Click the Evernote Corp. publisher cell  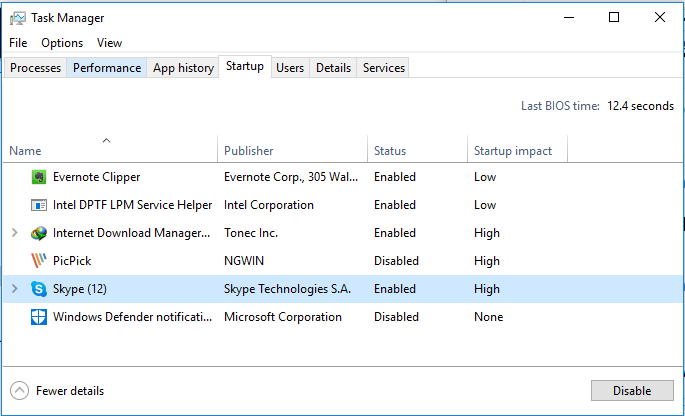click(x=291, y=177)
